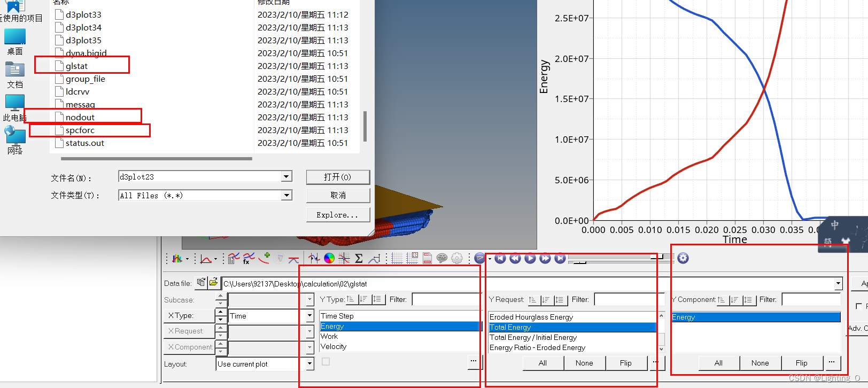The image size is (868, 388).
Task: Click the Explore... button
Action: tap(338, 215)
